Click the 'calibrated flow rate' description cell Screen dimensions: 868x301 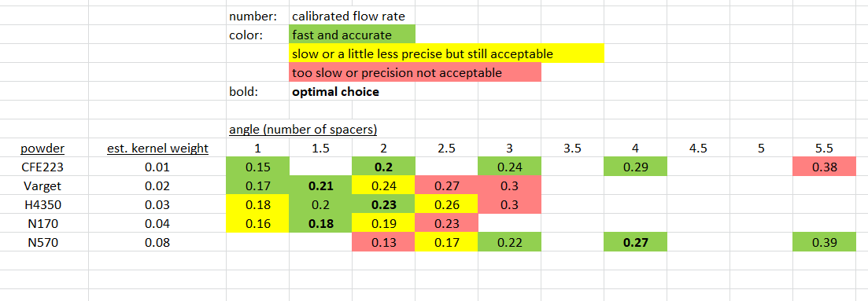click(352, 17)
